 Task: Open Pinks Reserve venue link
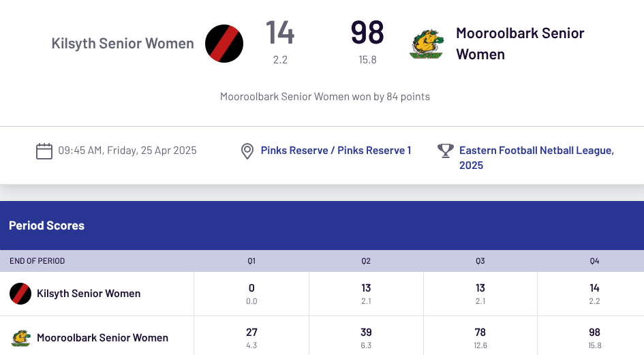pyautogui.click(x=335, y=151)
